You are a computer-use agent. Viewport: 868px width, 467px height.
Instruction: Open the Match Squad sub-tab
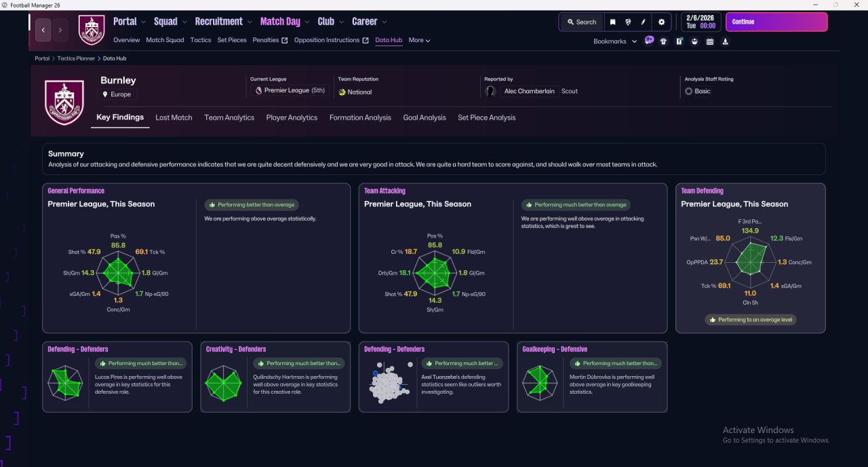[x=165, y=40]
